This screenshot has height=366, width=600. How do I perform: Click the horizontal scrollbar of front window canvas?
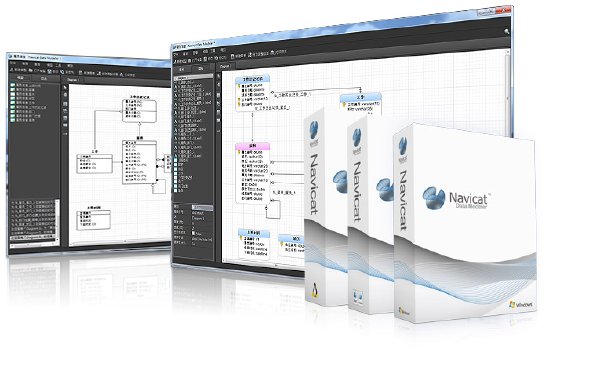(x=264, y=263)
